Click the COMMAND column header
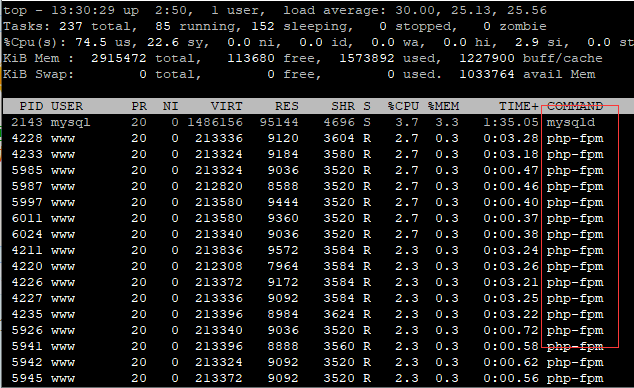Screen dimensions: 634x388 pyautogui.click(x=575, y=106)
